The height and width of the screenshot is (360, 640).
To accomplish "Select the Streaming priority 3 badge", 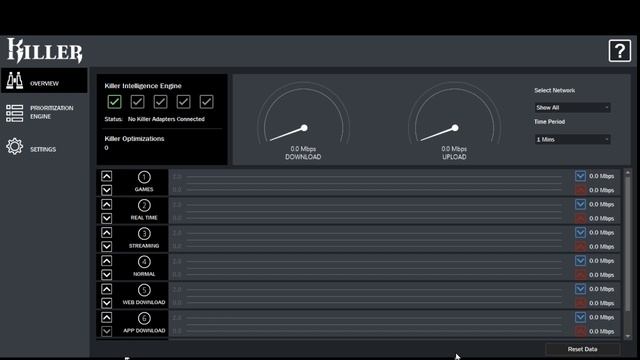I will point(144,233).
